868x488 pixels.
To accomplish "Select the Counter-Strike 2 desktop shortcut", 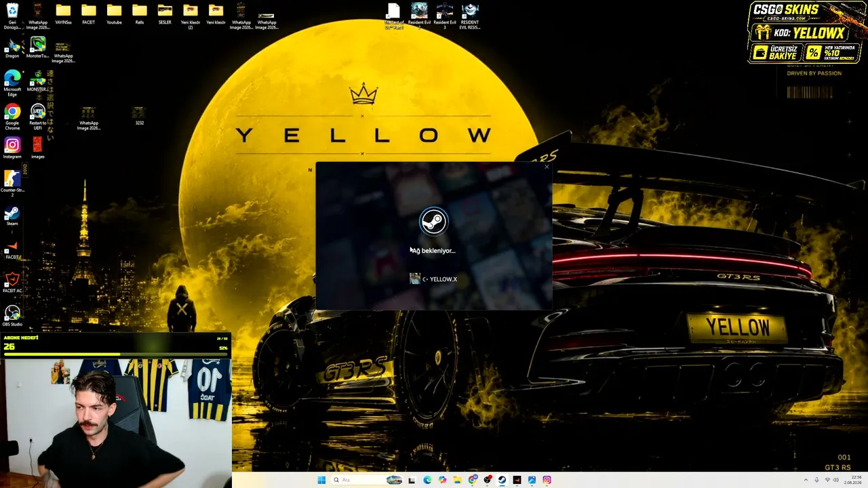I will click(x=12, y=184).
